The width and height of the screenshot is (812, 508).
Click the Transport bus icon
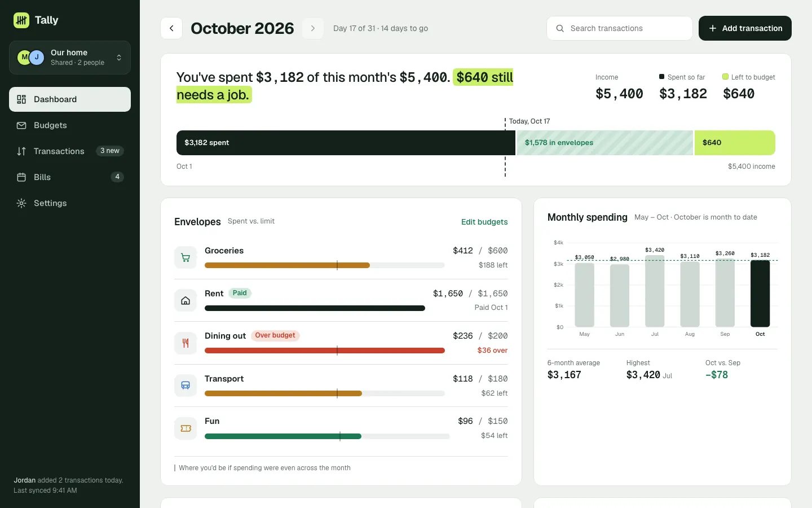pos(186,386)
